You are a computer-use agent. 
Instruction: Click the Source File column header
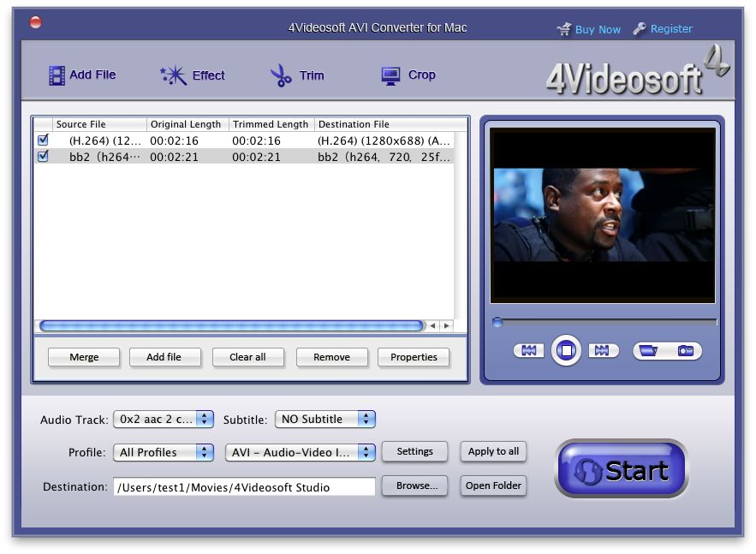[98, 124]
